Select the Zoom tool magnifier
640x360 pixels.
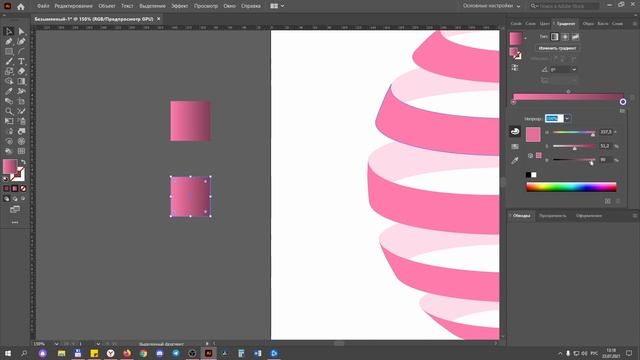pyautogui.click(x=9, y=111)
